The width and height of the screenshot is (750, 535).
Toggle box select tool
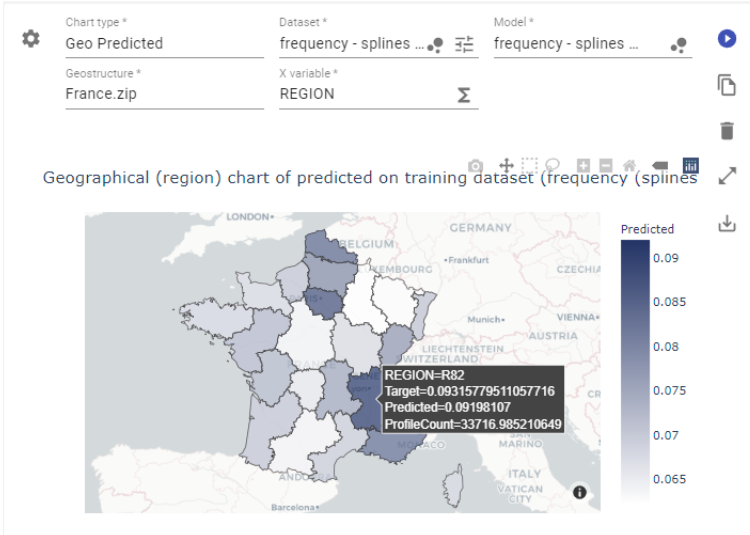pyautogui.click(x=529, y=165)
